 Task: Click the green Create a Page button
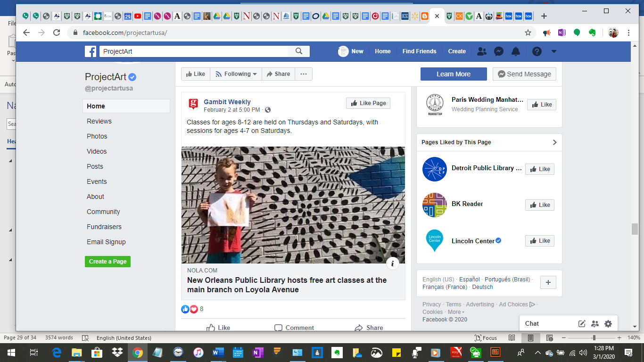[107, 262]
